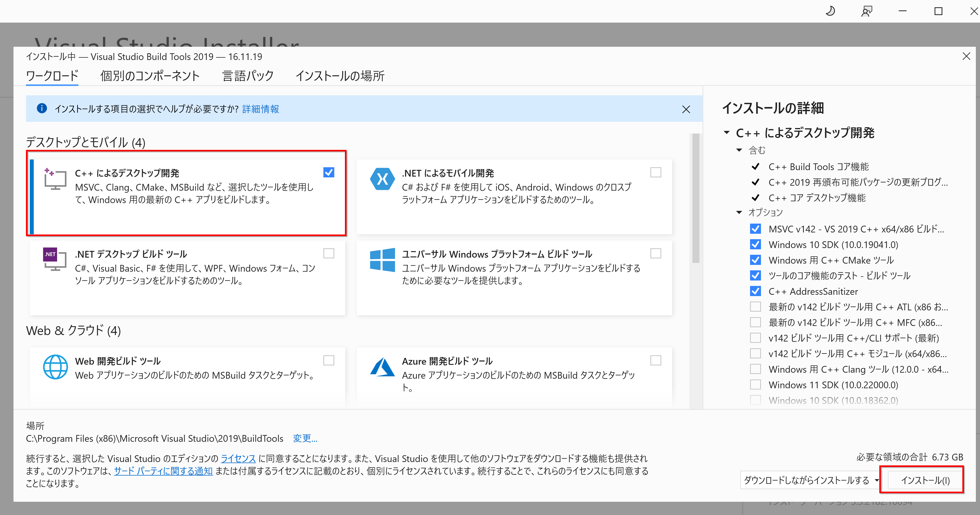Click the Web development globe icon
Viewport: 980px width, 515px height.
tap(55, 367)
